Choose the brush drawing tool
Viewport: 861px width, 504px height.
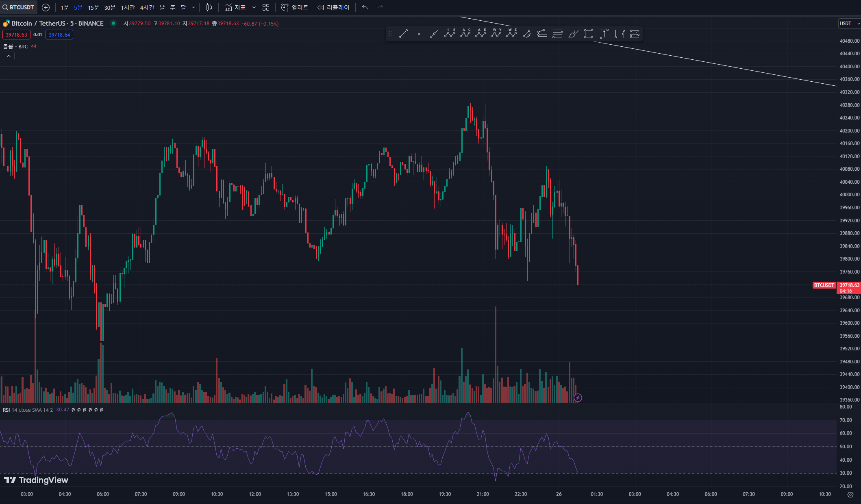tap(573, 34)
